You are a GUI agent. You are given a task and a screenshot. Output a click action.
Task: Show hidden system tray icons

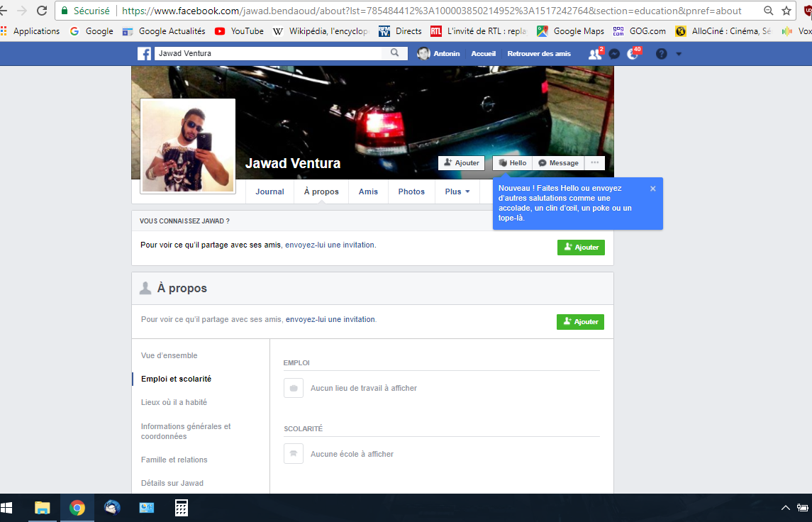tap(785, 508)
